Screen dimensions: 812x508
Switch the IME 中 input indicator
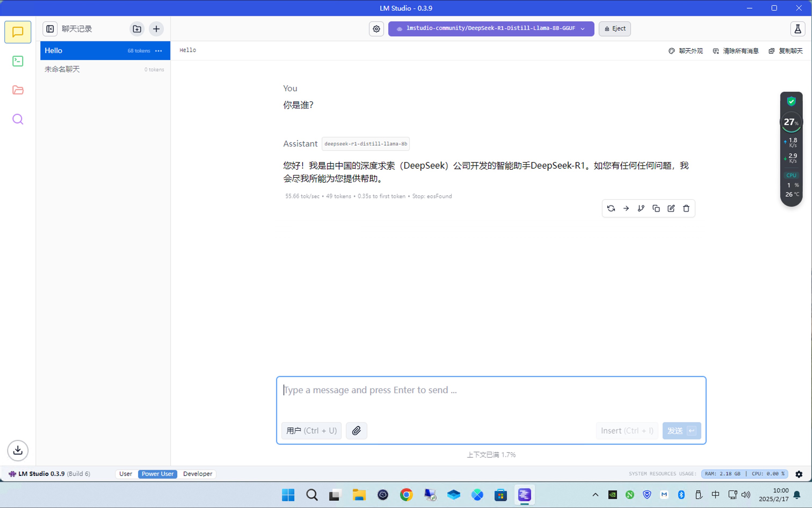coord(715,495)
